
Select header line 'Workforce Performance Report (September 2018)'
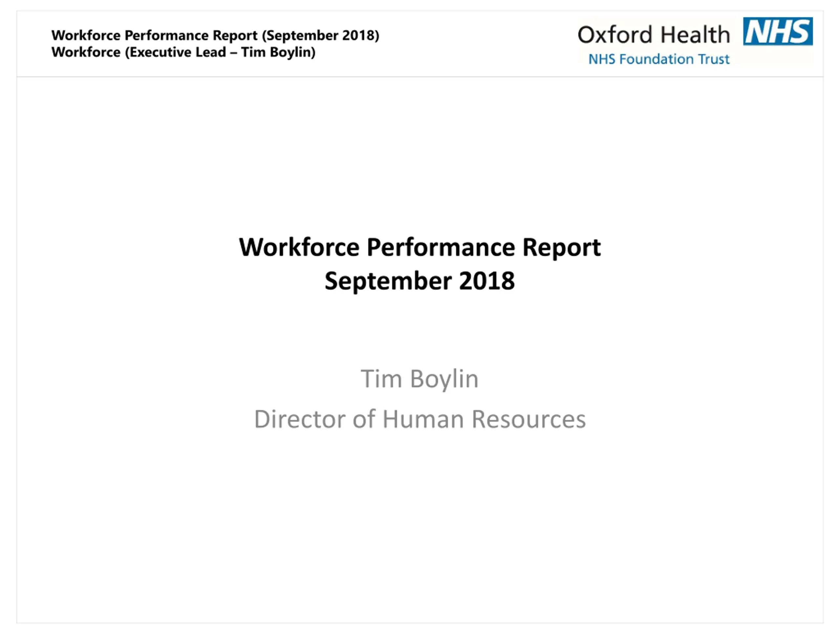tap(215, 35)
